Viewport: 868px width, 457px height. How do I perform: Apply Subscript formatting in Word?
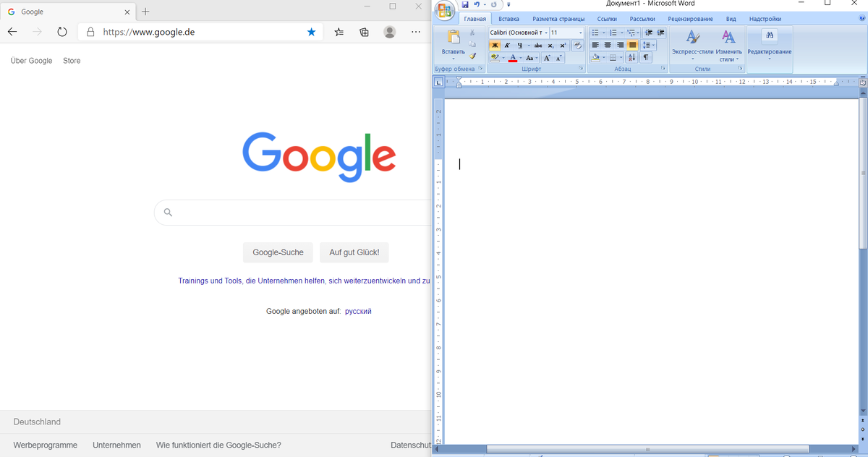pyautogui.click(x=550, y=46)
